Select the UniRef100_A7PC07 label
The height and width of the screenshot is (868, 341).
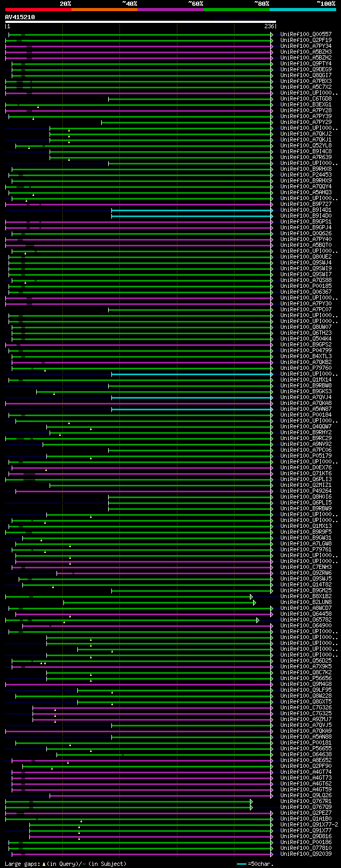(306, 310)
